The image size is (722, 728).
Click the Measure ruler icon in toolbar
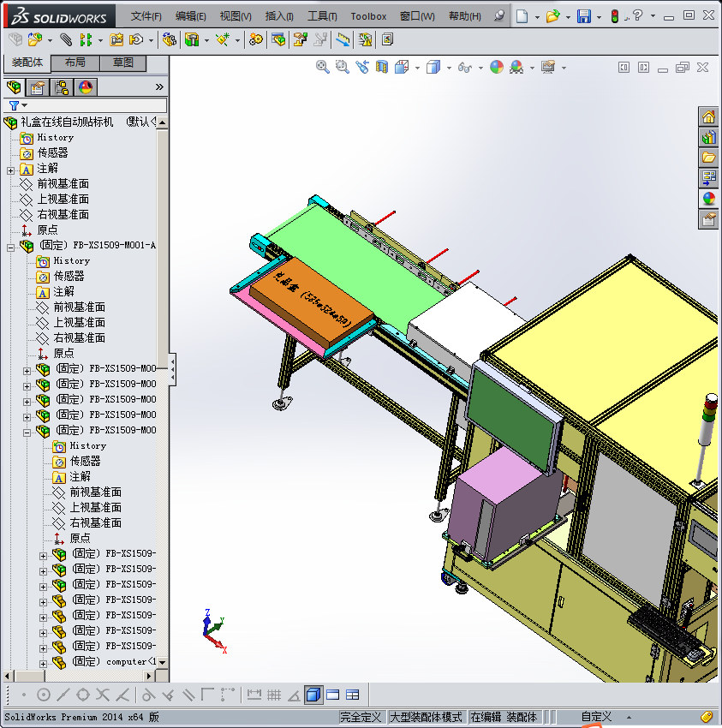click(343, 40)
